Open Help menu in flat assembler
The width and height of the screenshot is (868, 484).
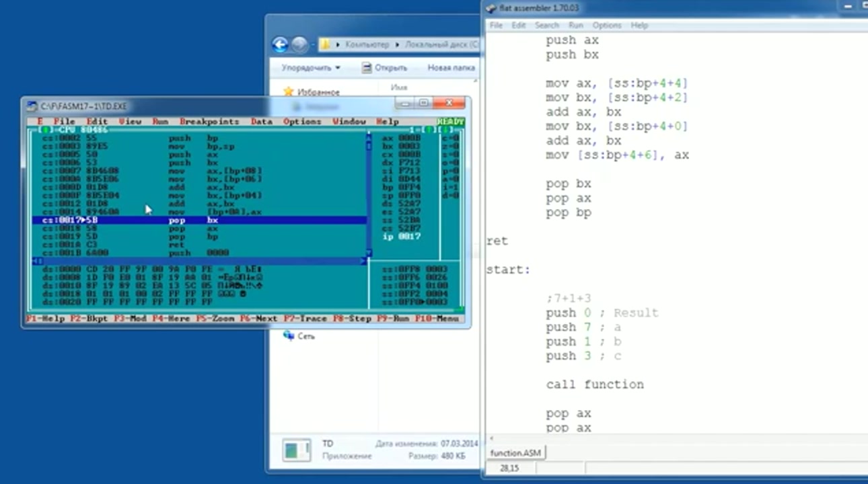coord(639,25)
